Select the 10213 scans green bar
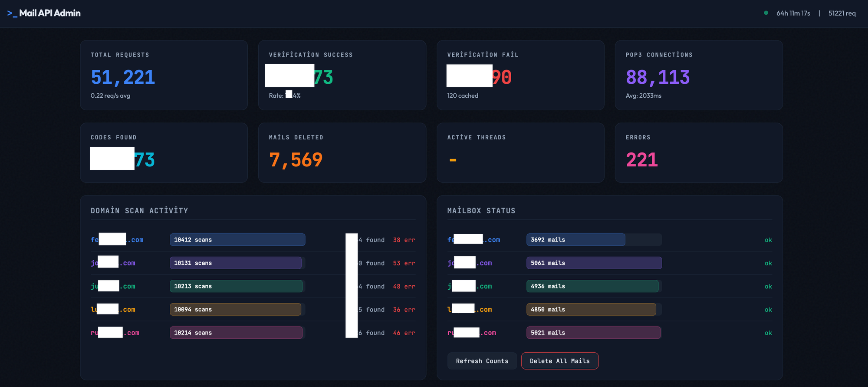 [236, 286]
